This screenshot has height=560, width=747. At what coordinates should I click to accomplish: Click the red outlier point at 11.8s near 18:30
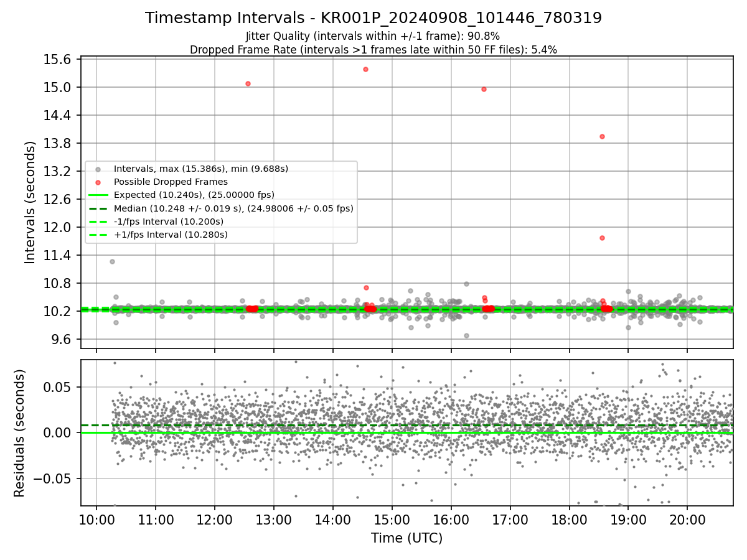pos(602,238)
